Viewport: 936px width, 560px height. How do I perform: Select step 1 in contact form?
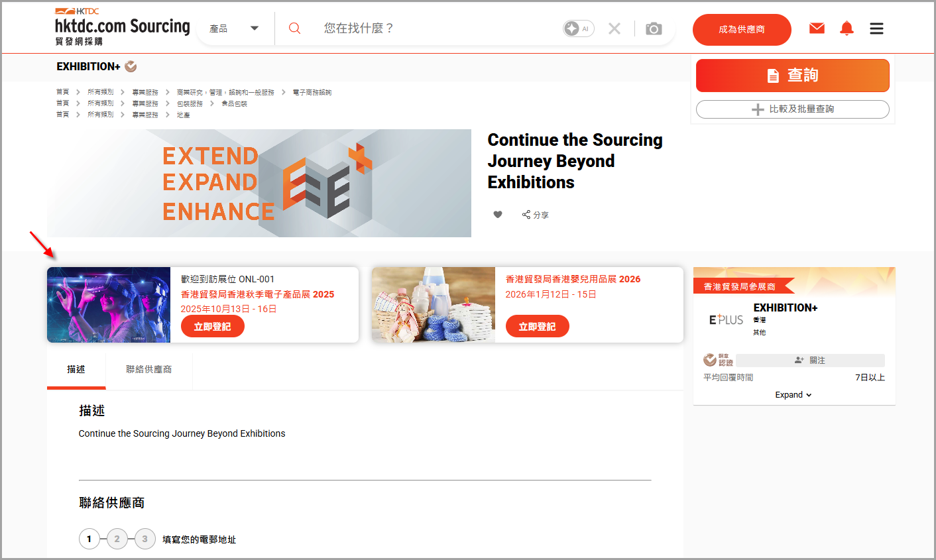(89, 539)
